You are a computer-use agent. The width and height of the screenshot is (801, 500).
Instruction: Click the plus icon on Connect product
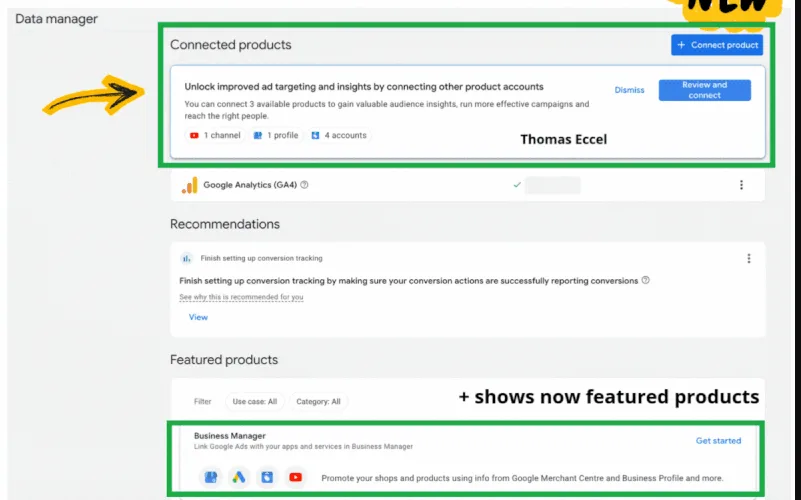pyautogui.click(x=681, y=45)
